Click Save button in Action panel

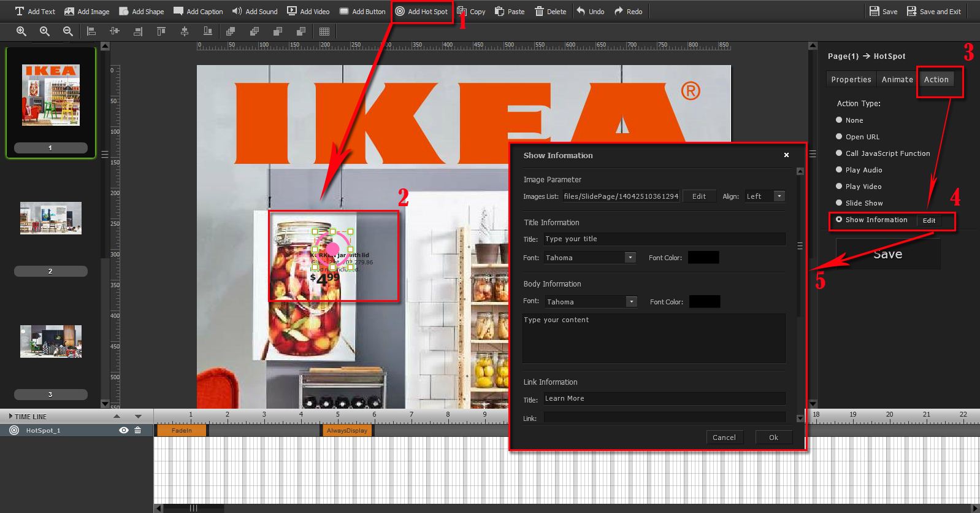coord(888,253)
